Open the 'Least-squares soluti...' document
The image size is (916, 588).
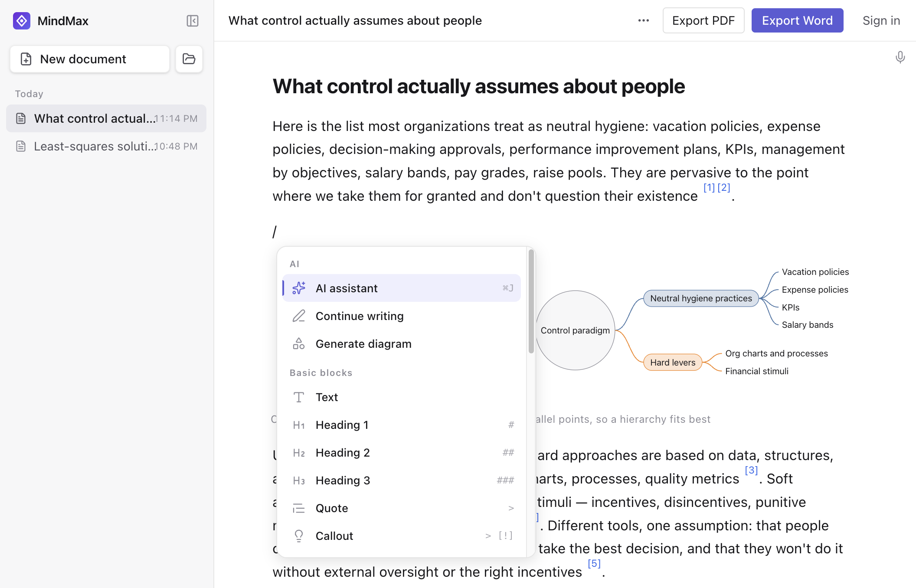click(x=106, y=146)
